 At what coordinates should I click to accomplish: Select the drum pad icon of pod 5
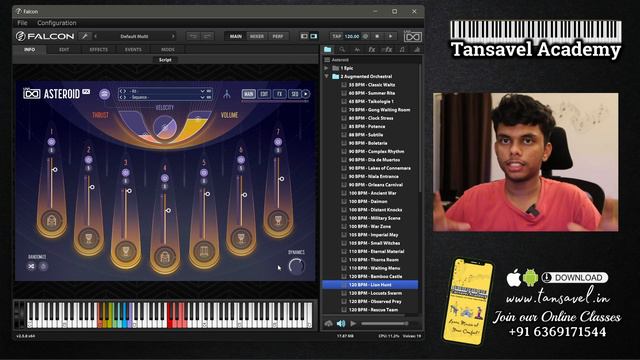(x=204, y=250)
